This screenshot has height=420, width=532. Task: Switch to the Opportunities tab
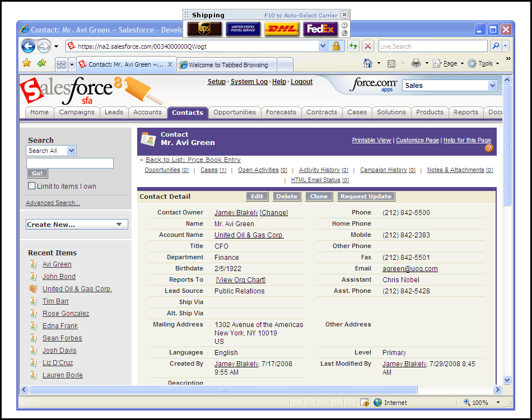235,113
